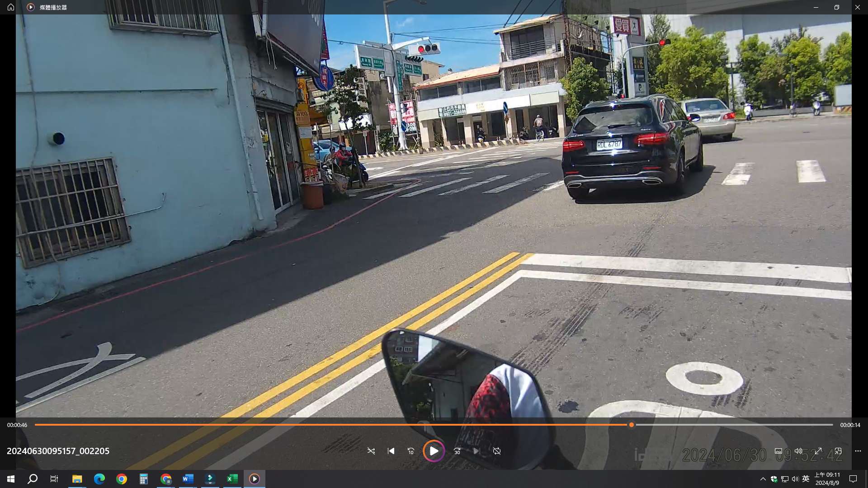868x488 pixels.
Task: Open File Explorer from the taskbar
Action: tap(77, 479)
